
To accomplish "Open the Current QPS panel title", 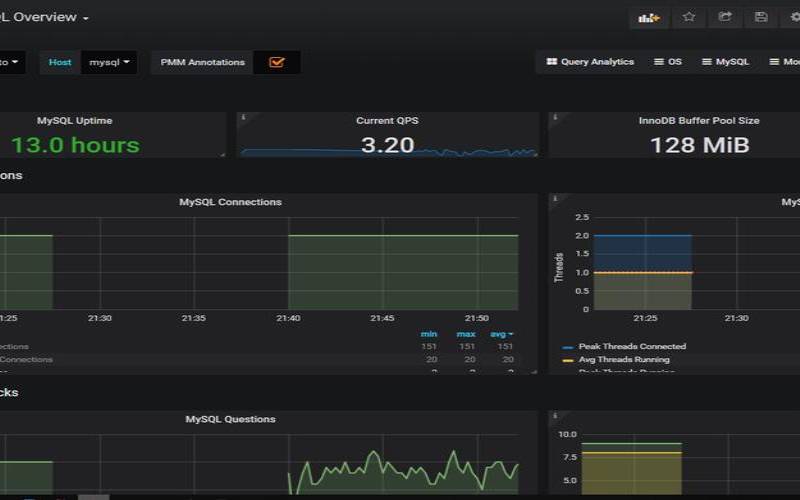I will (387, 120).
